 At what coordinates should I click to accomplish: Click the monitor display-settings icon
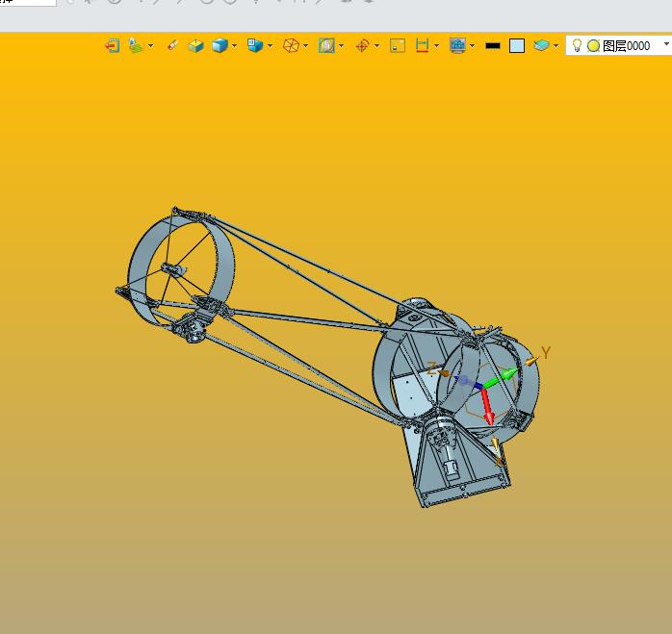(x=457, y=45)
